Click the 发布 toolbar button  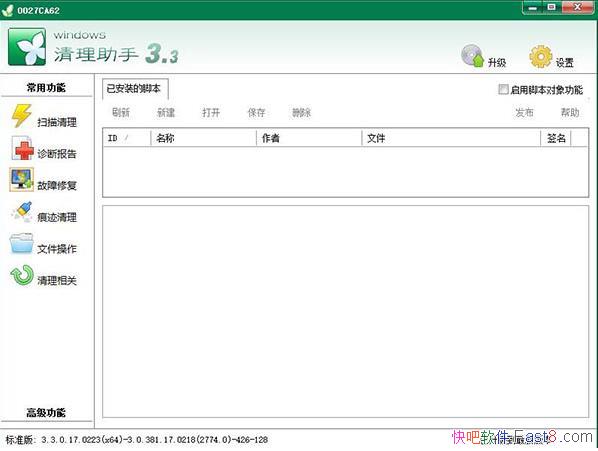pyautogui.click(x=524, y=112)
